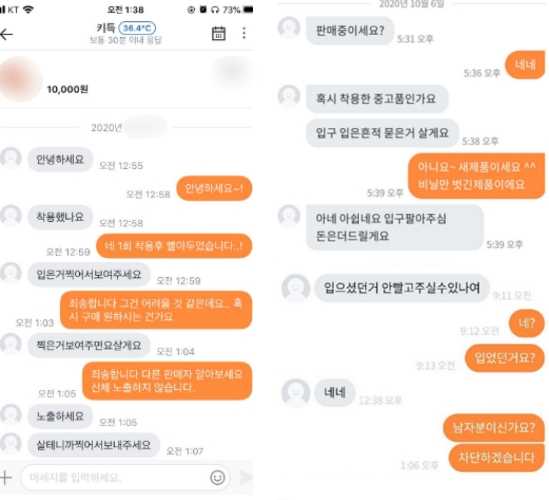Viewport: 549px width, 500px height.
Task: Tap avatar next to 네네 gray message
Action: (296, 393)
